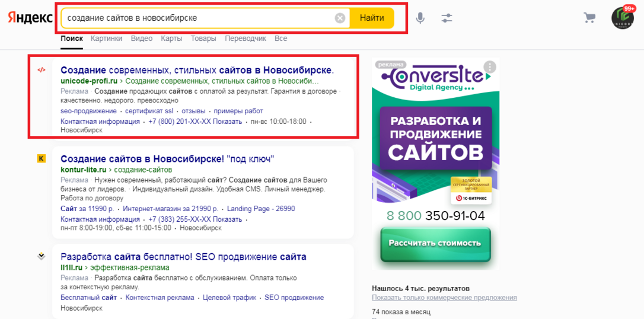Open the Контекстная реклама sitelink

(x=160, y=298)
